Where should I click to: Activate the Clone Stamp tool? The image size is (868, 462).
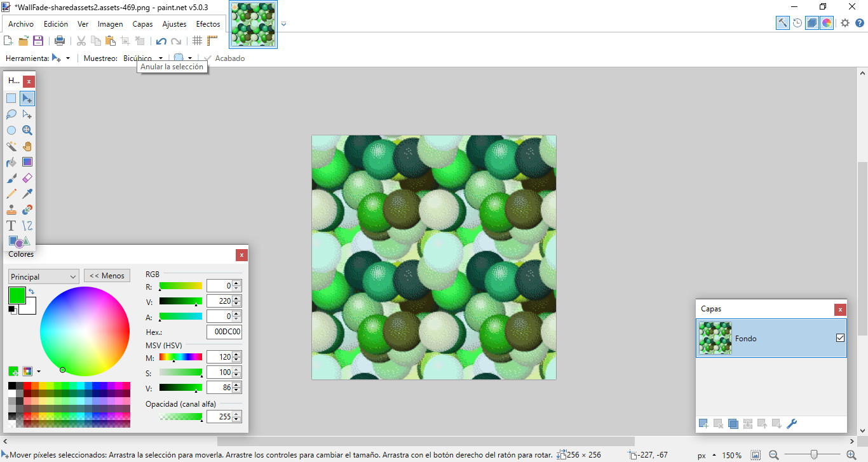11,210
